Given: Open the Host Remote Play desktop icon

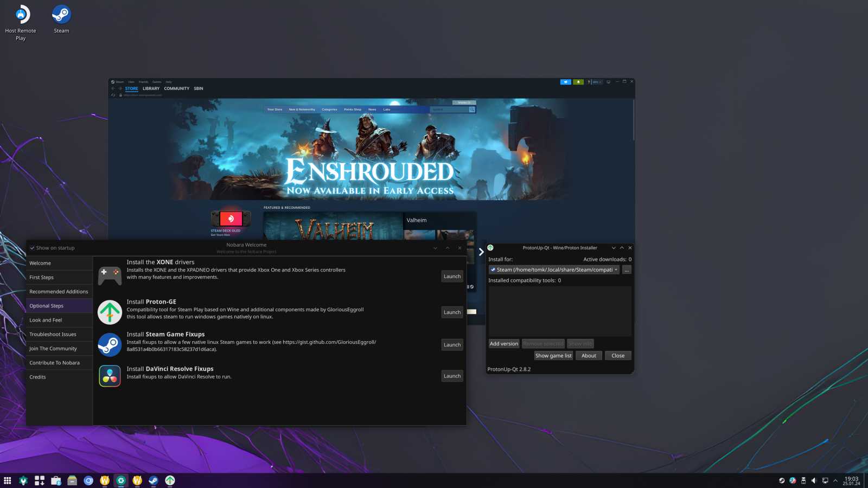Looking at the screenshot, I should point(21,15).
